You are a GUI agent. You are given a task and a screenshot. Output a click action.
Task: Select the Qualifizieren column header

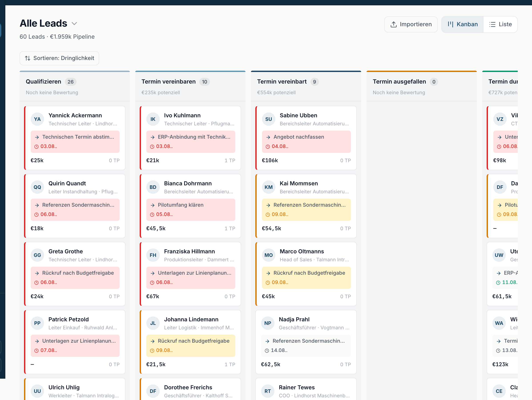75,86
